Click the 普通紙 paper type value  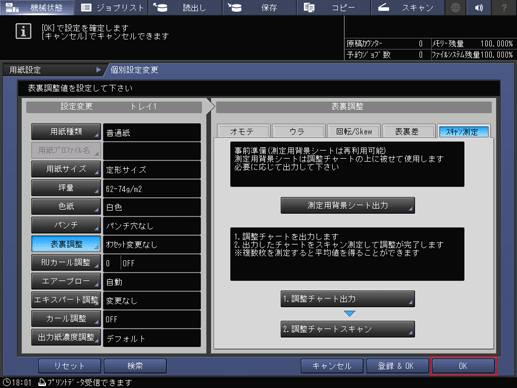[x=152, y=132]
